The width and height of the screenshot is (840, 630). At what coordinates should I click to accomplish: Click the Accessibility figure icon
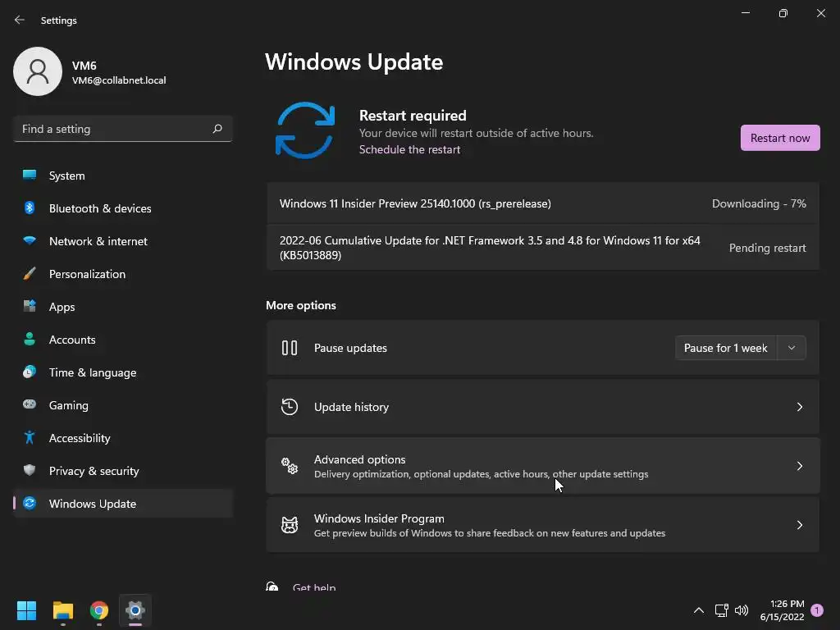click(30, 438)
